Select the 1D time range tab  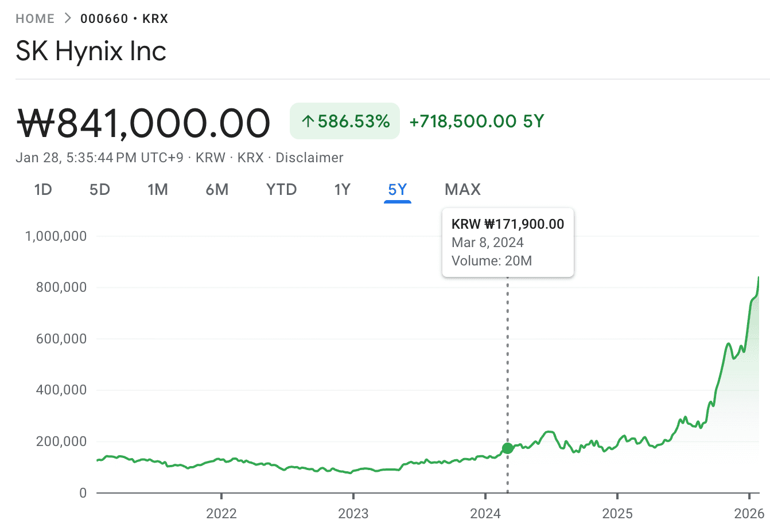43,190
